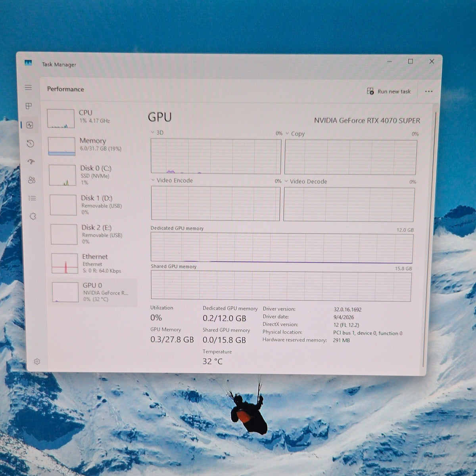Click the Dedicated GPU memory graph
The width and height of the screenshot is (476, 476).
pos(282,248)
